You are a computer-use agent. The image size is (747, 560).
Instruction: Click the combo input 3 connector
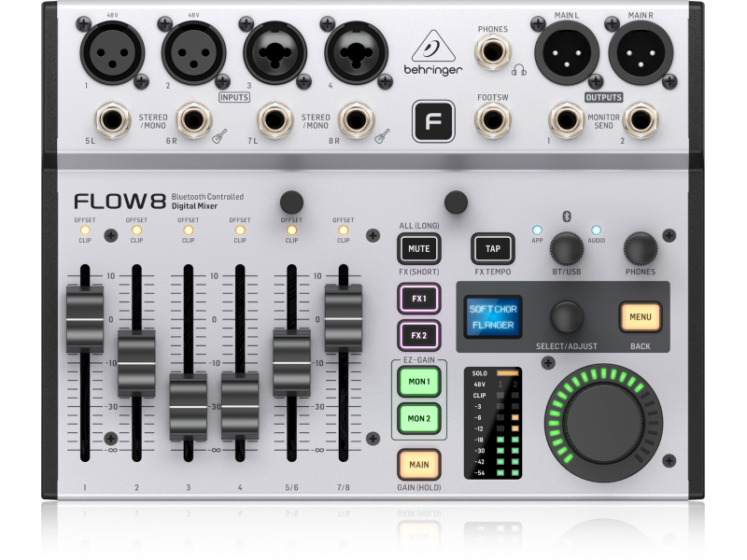point(275,52)
